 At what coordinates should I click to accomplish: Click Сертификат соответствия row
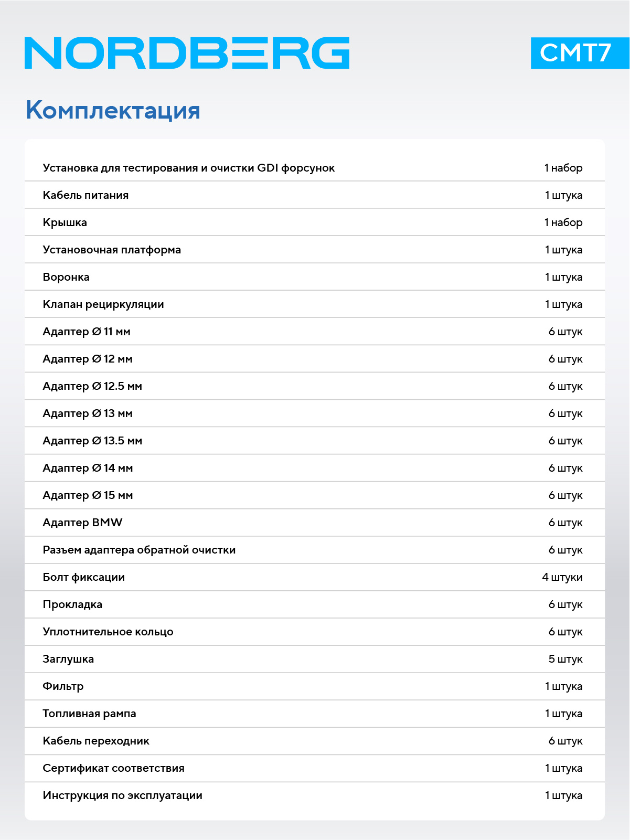click(x=315, y=768)
